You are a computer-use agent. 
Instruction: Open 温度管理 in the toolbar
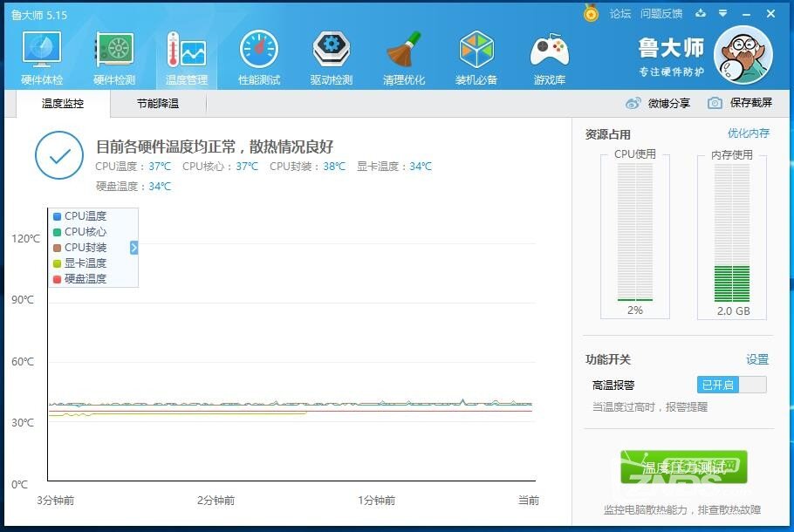coord(186,55)
